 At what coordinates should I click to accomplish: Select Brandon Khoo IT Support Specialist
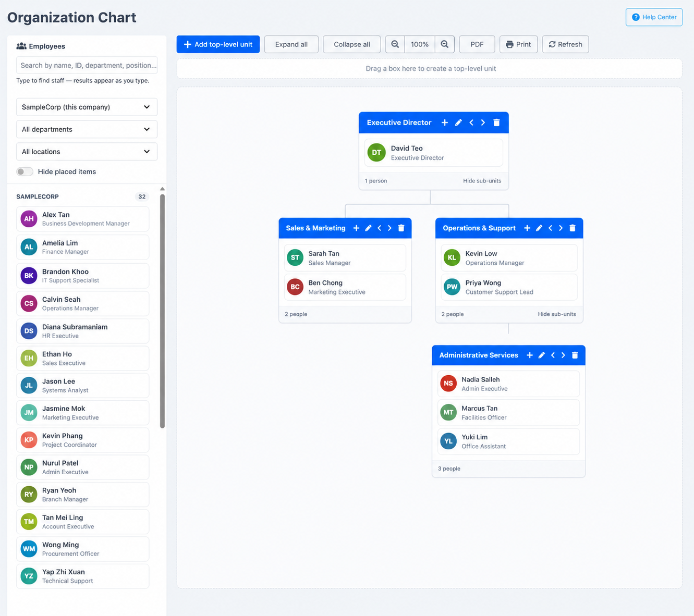pyautogui.click(x=82, y=276)
